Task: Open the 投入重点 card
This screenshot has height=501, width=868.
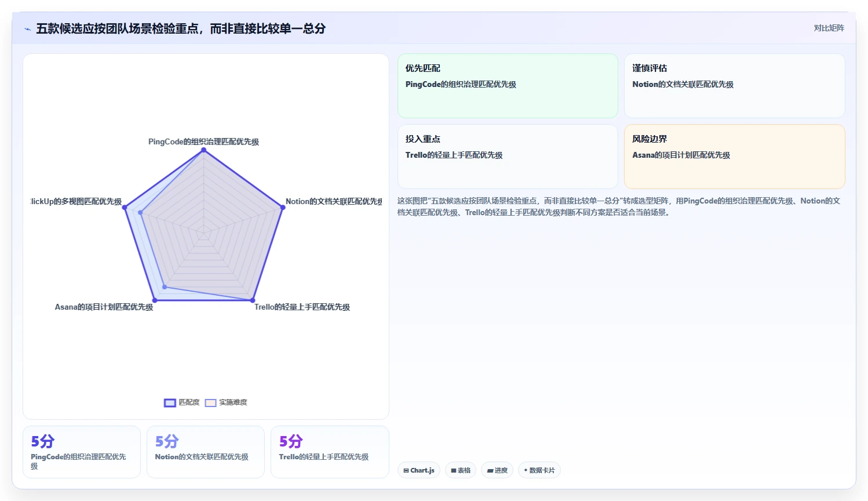Action: click(508, 157)
